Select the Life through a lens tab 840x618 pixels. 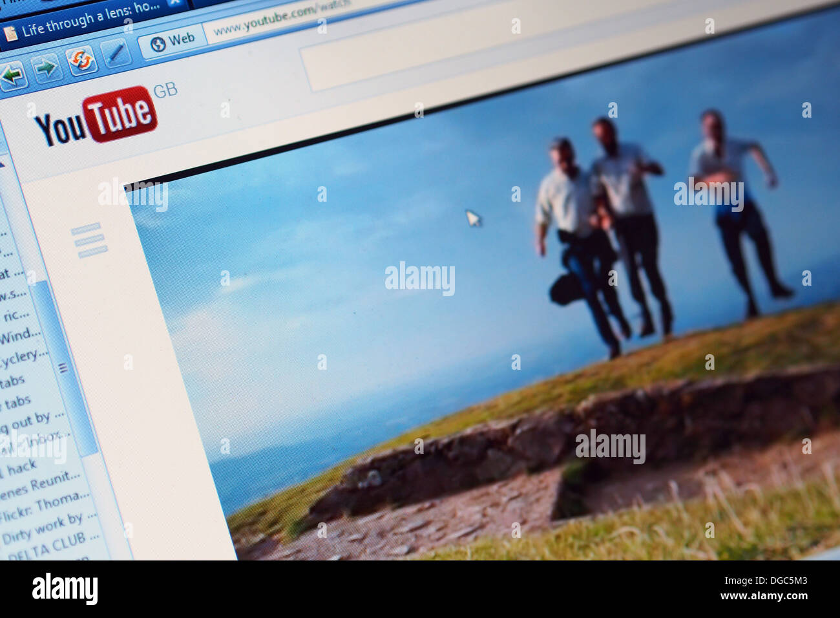click(92, 19)
